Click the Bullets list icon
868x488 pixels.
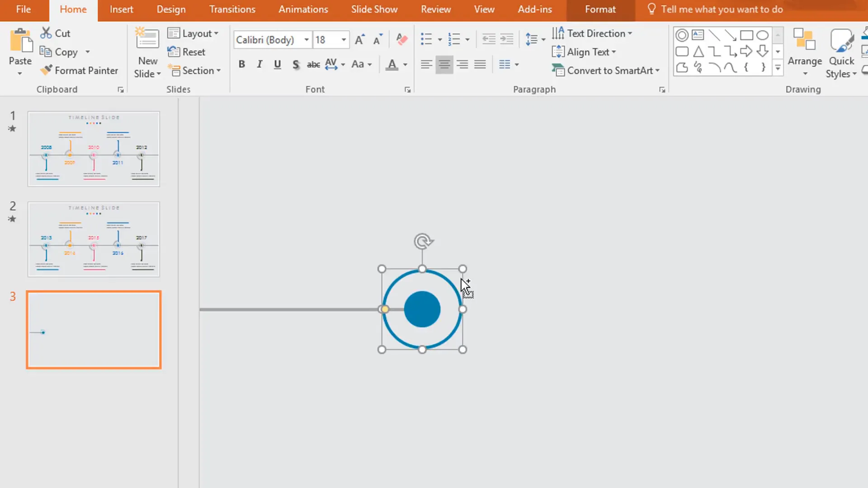click(426, 40)
